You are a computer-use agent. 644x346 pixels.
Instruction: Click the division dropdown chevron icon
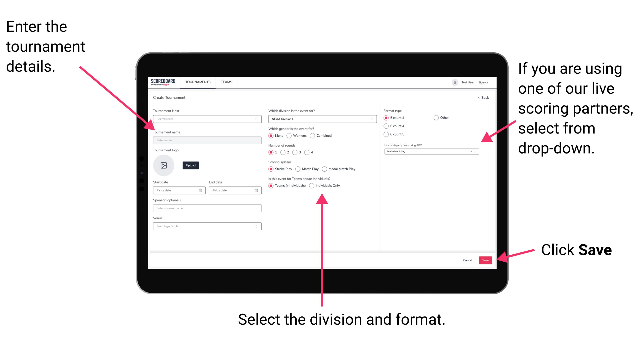[x=372, y=119]
